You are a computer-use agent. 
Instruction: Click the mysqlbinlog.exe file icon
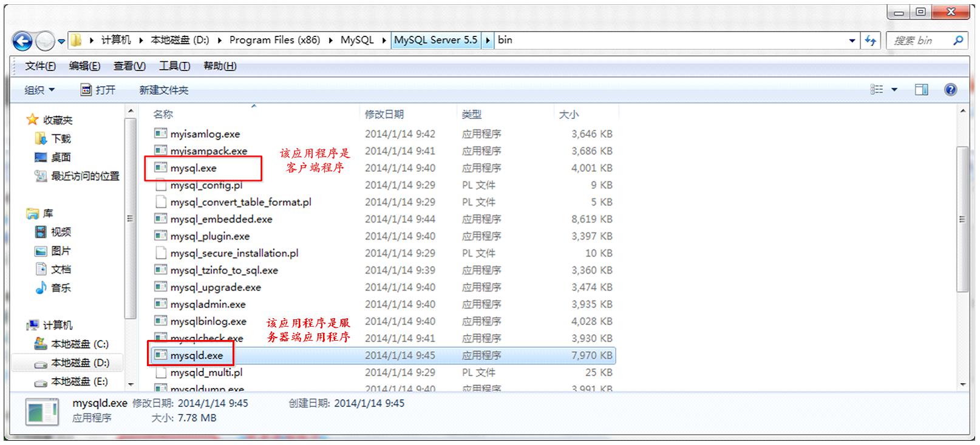tap(160, 321)
